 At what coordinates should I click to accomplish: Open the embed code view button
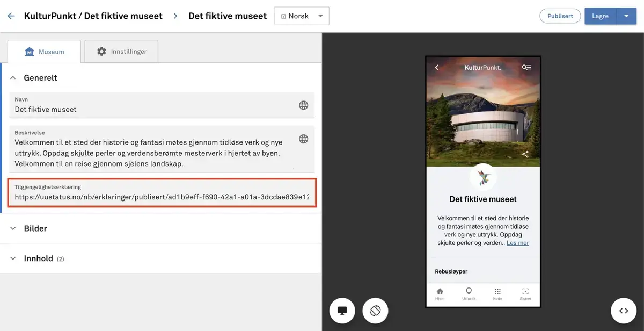point(624,311)
